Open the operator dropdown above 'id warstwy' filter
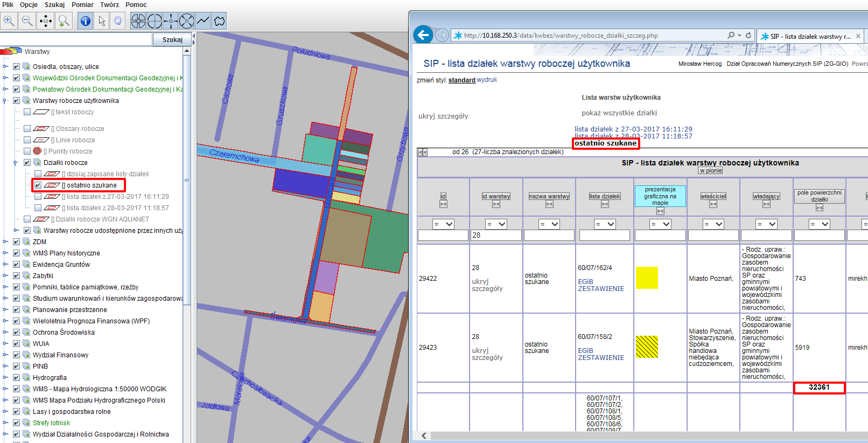This screenshot has width=868, height=443. click(x=495, y=224)
